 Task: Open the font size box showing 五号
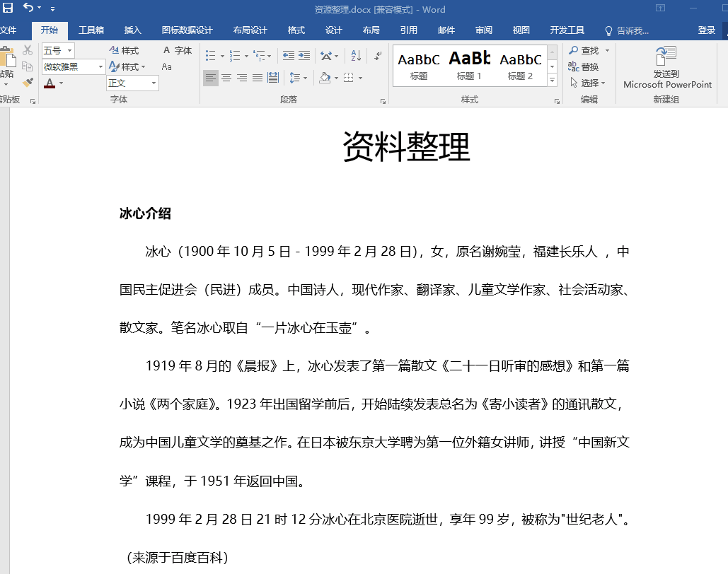(x=58, y=50)
